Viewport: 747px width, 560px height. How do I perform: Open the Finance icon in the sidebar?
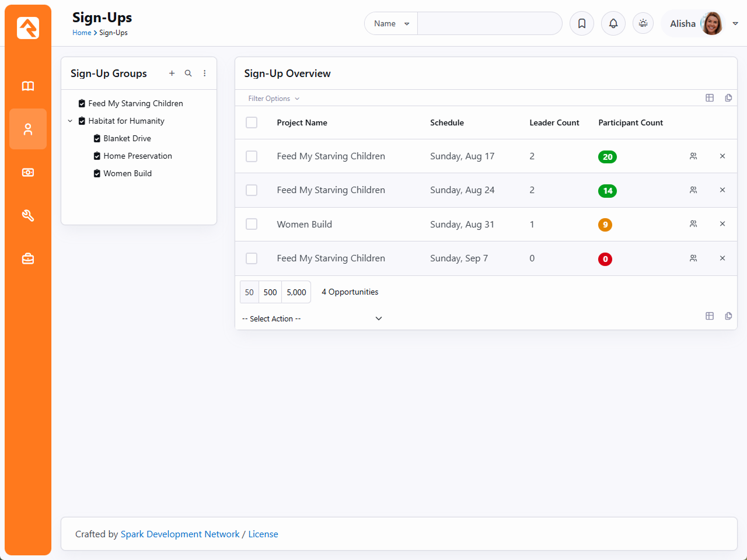[28, 172]
